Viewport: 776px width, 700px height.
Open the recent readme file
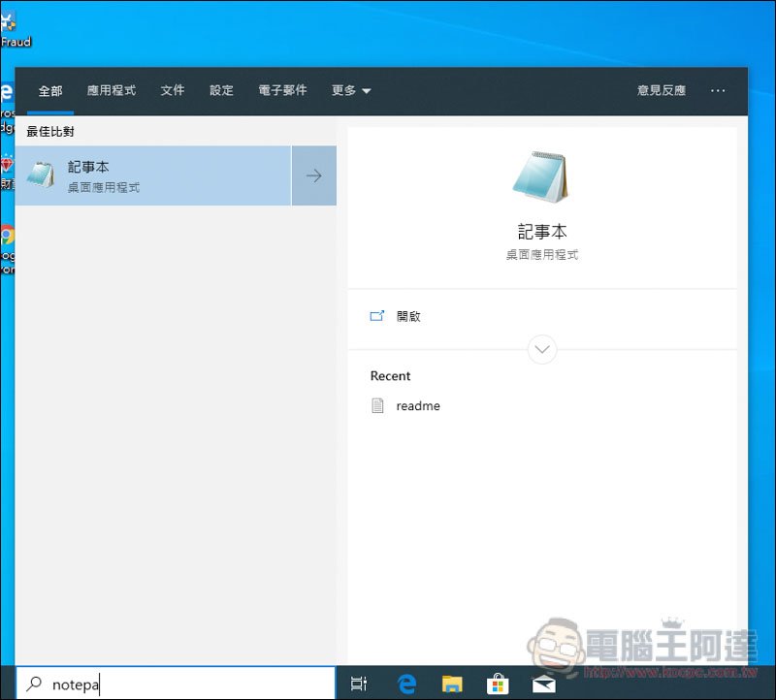click(418, 406)
